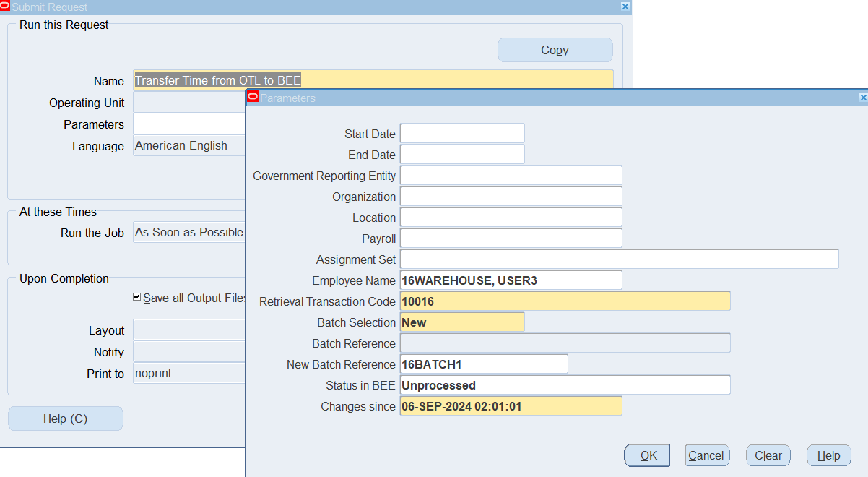Screen dimensions: 868x477
Task: Click the Start Date field
Action: (462, 134)
